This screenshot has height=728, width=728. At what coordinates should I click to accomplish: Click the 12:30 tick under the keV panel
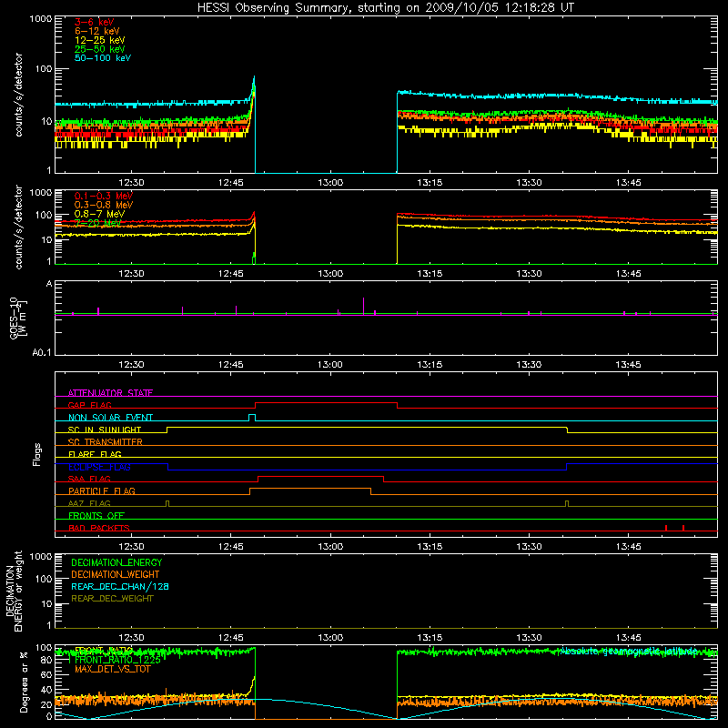(131, 183)
